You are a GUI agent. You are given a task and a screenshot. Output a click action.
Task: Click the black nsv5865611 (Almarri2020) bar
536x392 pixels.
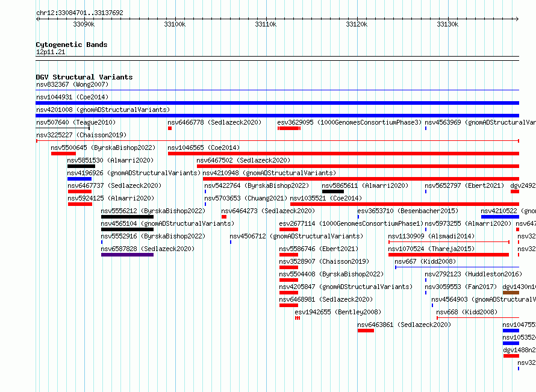tap(333, 191)
